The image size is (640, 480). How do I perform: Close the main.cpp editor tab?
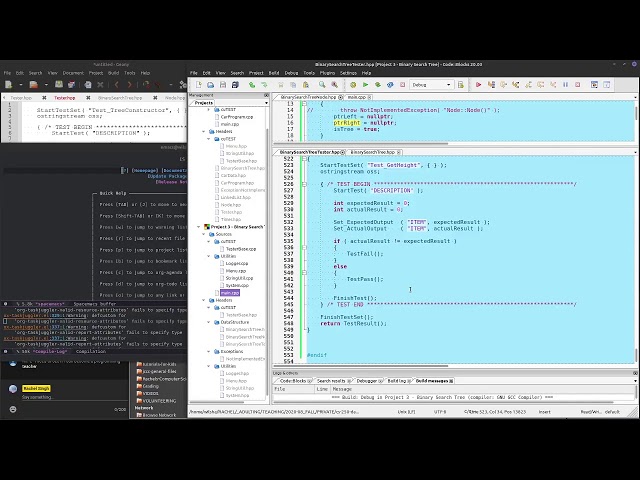pos(370,97)
